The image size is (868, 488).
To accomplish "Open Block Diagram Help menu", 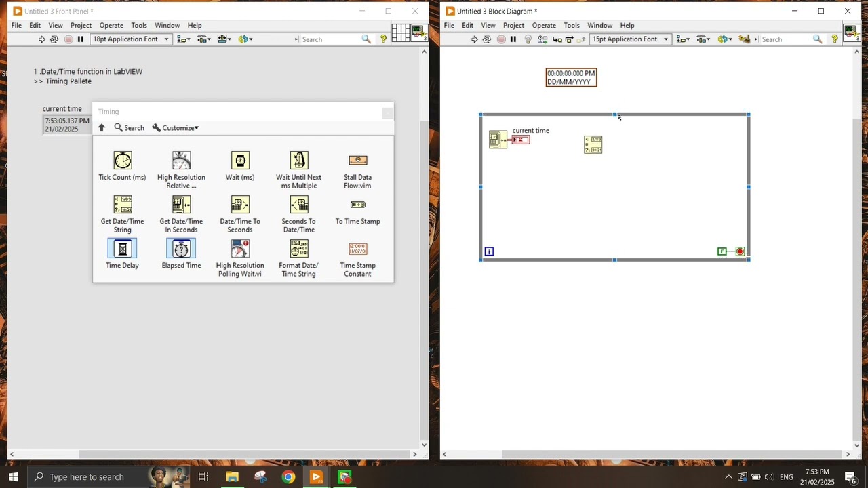I will 627,25.
